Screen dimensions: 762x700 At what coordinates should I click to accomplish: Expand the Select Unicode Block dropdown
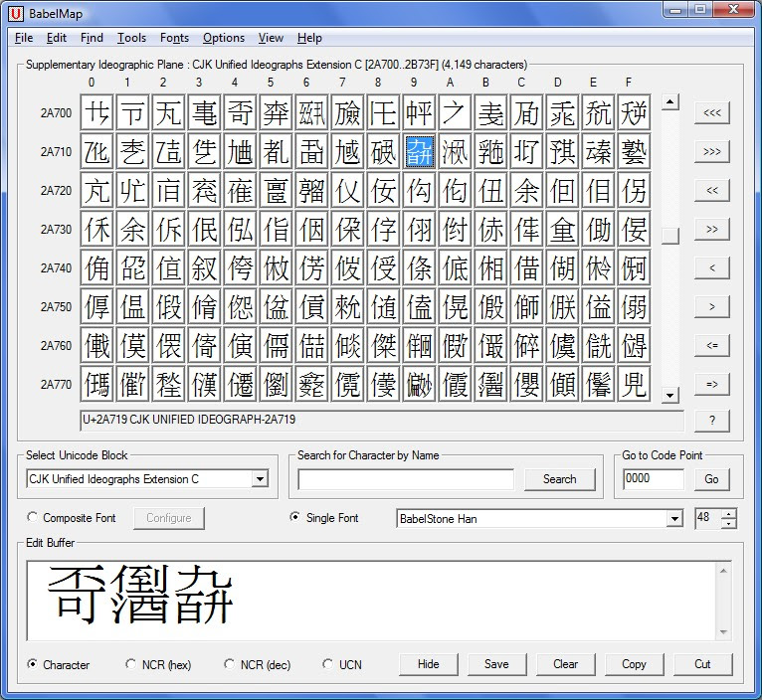tap(260, 479)
